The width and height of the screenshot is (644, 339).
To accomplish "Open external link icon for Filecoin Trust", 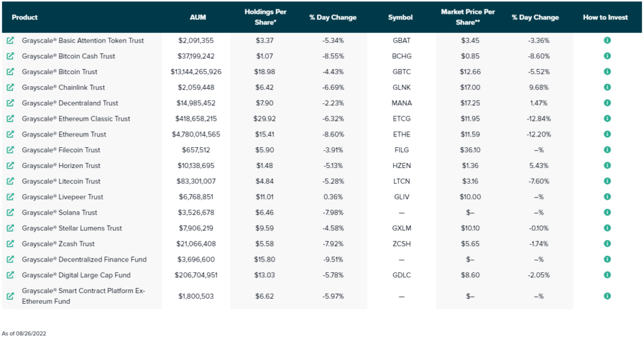I will (10, 150).
